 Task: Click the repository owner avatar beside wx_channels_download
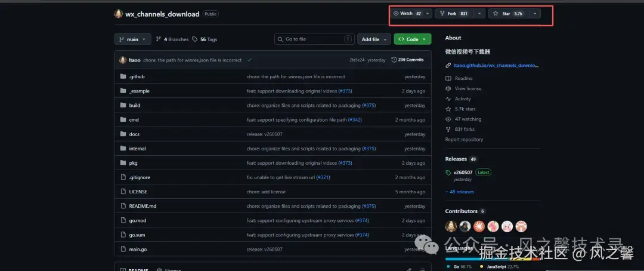pos(118,14)
